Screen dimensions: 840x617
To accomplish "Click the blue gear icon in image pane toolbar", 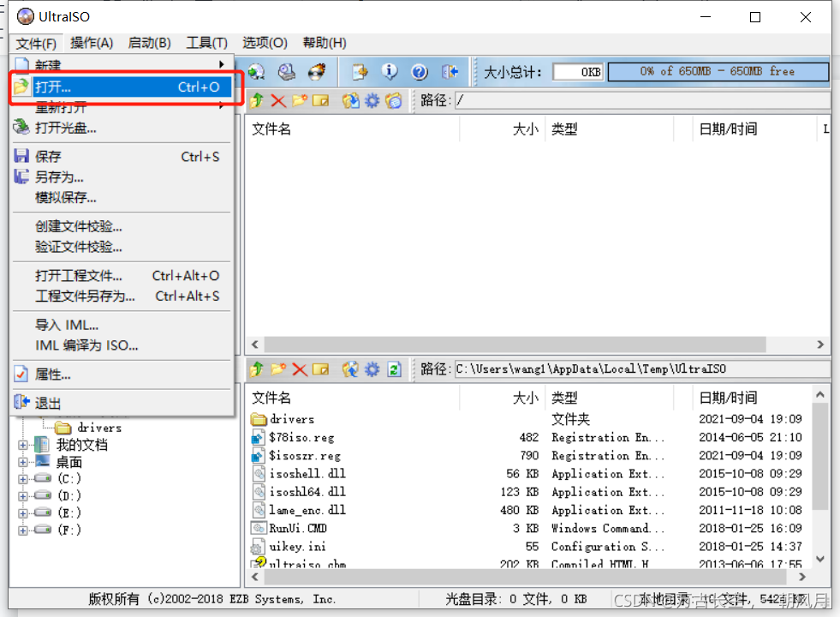I will click(x=372, y=100).
